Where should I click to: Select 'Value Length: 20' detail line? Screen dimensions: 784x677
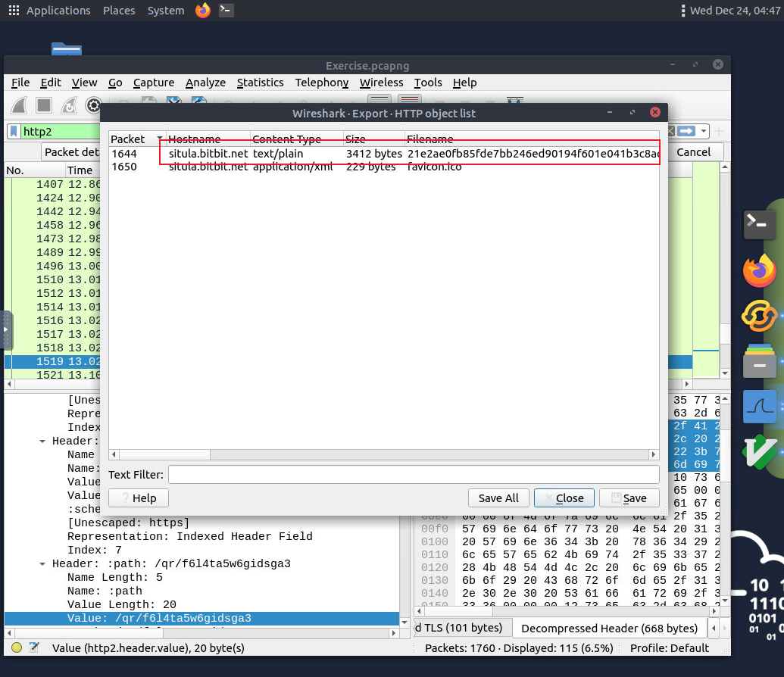(x=121, y=604)
